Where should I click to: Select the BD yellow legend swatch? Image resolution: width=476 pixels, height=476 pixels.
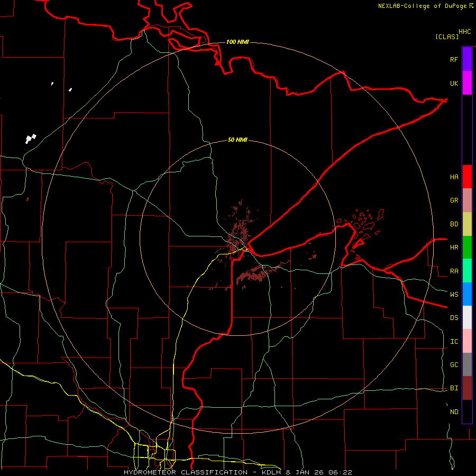tap(467, 224)
